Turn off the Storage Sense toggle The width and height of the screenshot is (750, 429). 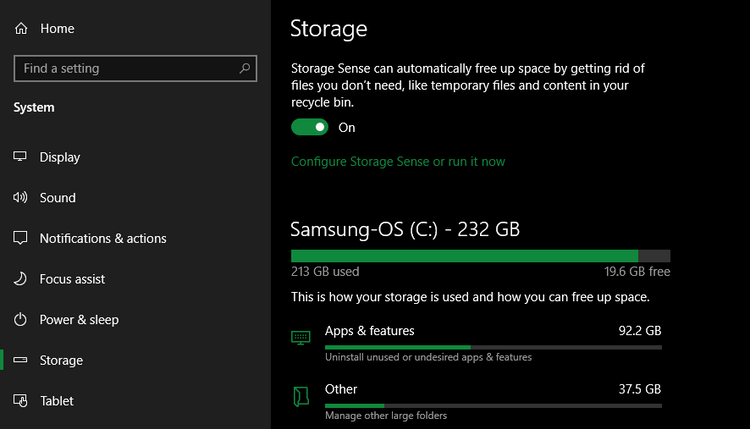(x=310, y=127)
